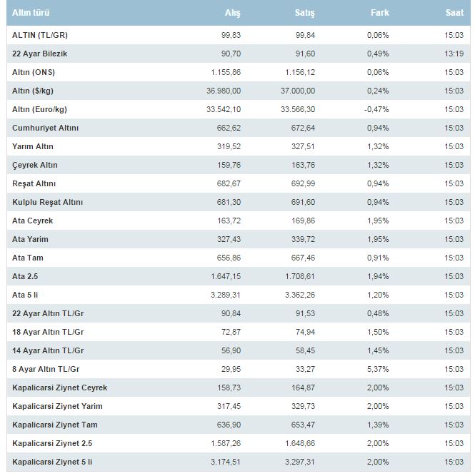Click the '18 Ayar Altın TL/Gr' row

[48, 332]
